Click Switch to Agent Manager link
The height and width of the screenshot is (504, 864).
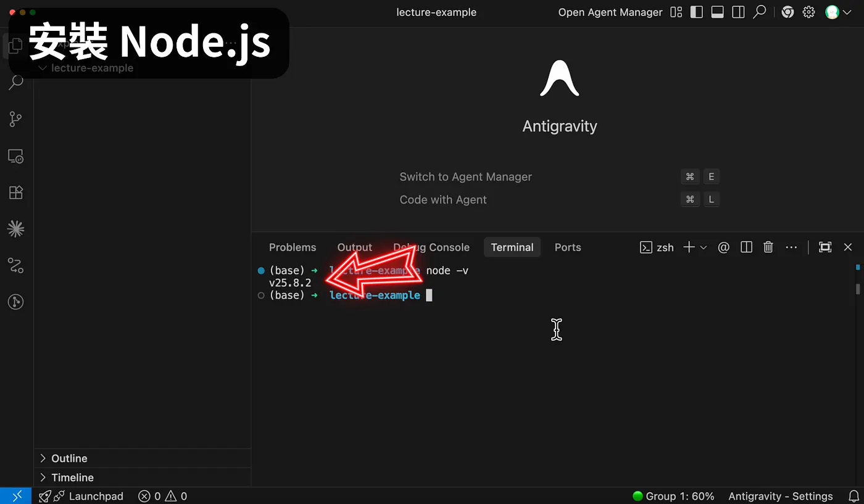click(x=465, y=177)
